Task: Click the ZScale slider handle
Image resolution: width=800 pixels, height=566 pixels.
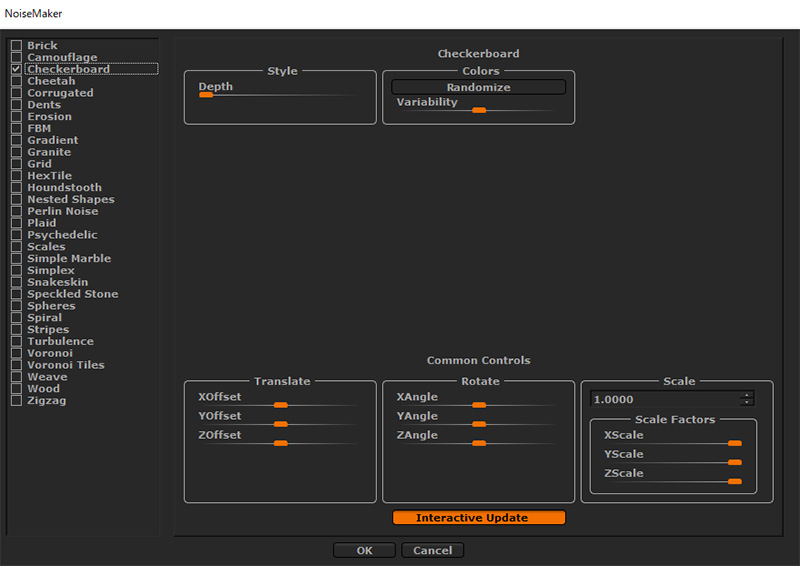Action: pos(734,481)
